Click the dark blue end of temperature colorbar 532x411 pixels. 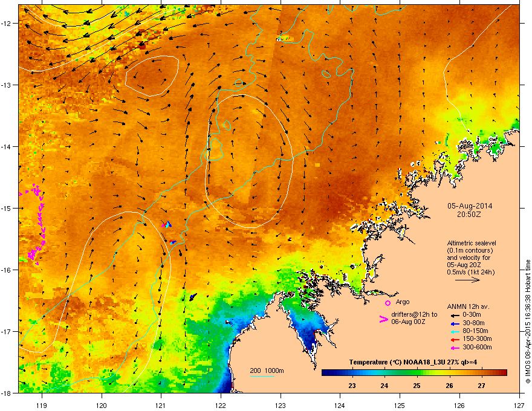click(326, 373)
